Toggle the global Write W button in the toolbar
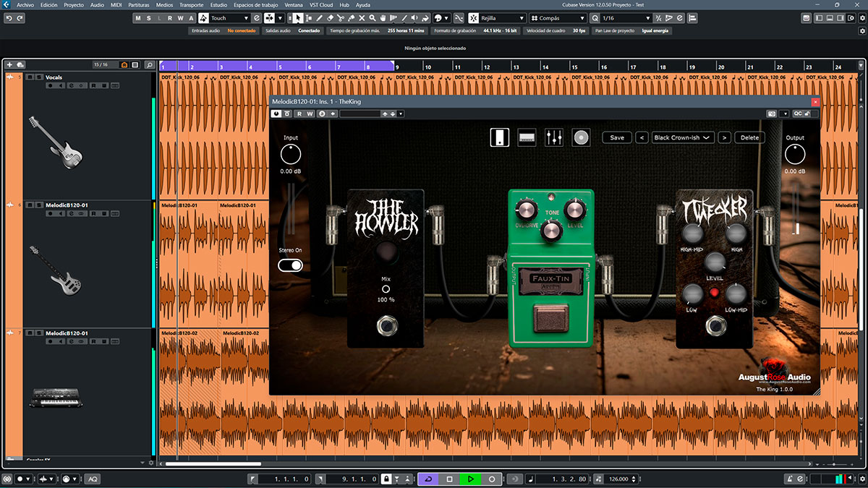 point(180,18)
